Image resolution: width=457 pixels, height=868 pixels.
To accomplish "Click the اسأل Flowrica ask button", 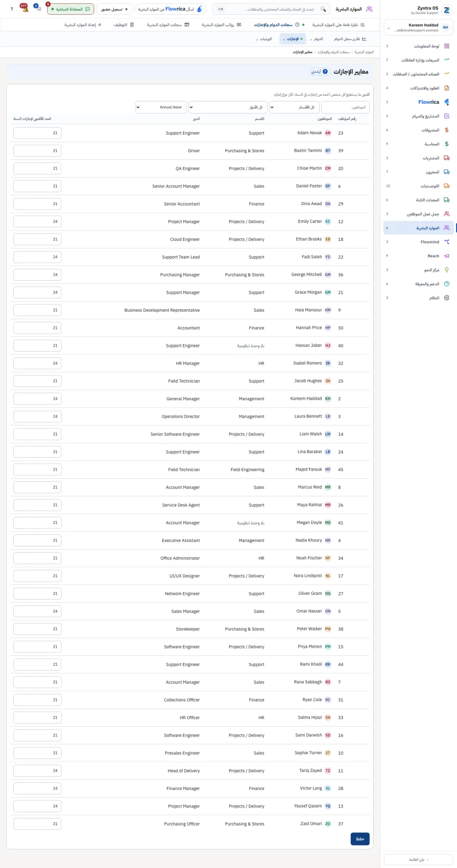I will point(170,9).
